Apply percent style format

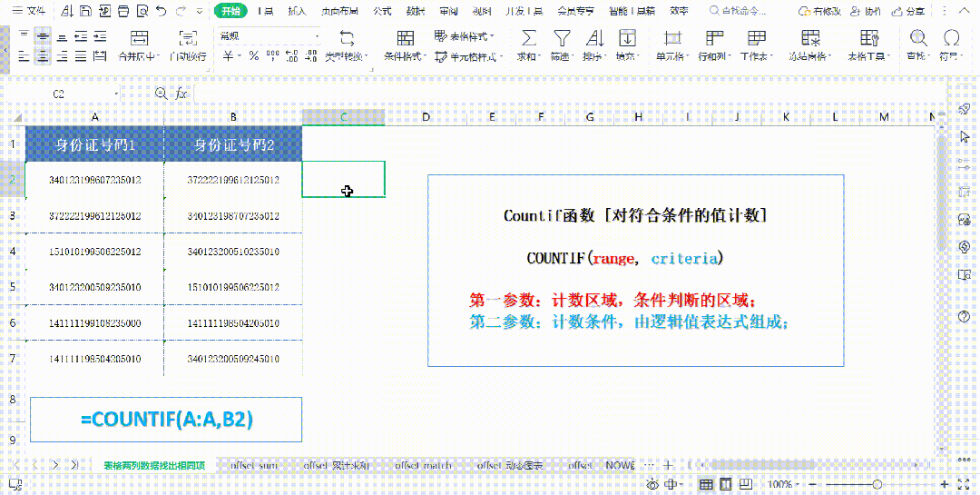pyautogui.click(x=253, y=56)
